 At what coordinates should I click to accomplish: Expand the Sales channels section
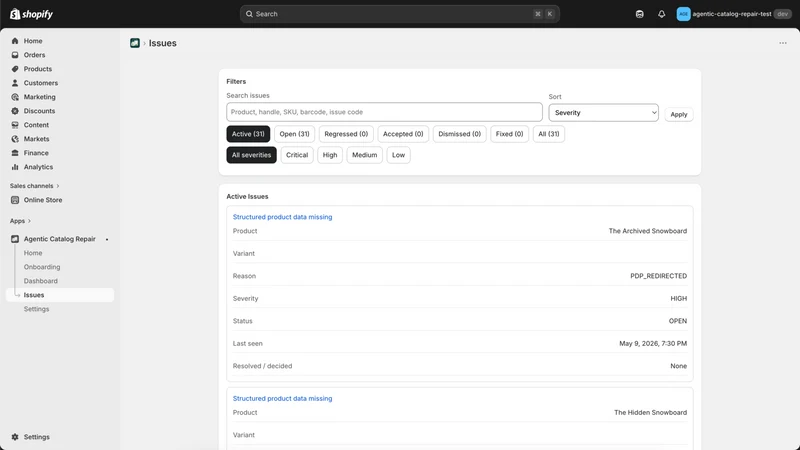[34, 186]
